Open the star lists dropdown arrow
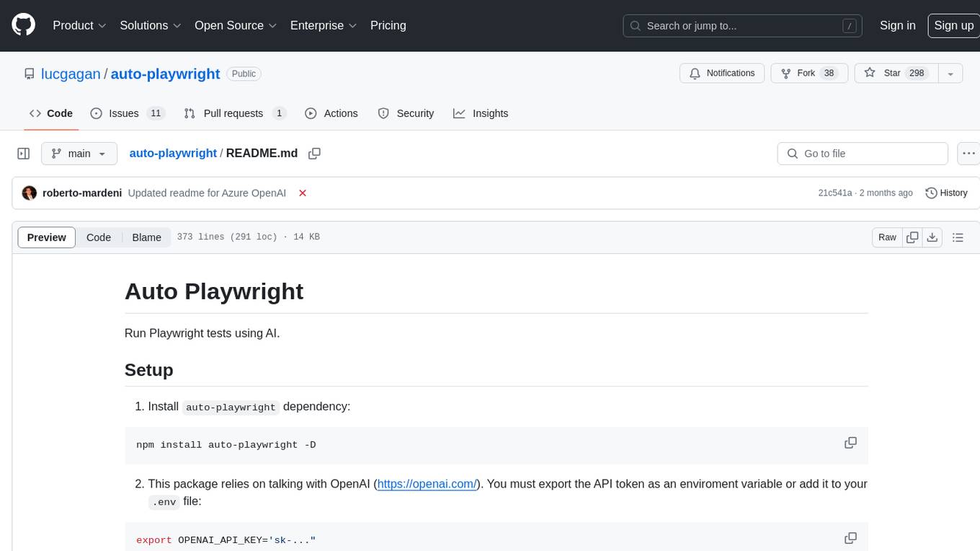980x551 pixels. tap(950, 73)
